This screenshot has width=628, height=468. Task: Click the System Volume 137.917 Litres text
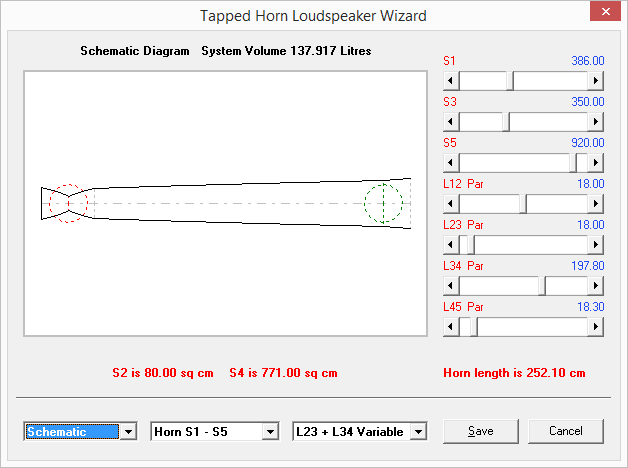tap(286, 51)
